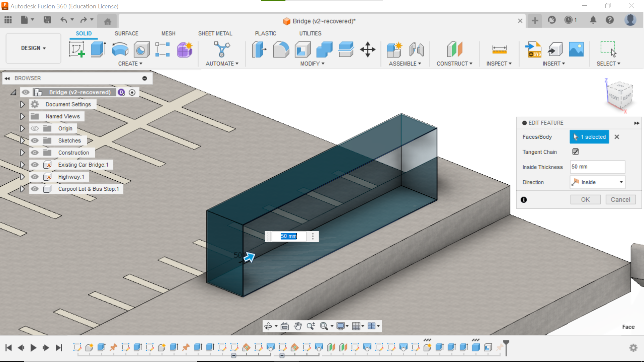Select the Create Sketch tool icon
Viewport: 644px width, 362px height.
click(77, 49)
